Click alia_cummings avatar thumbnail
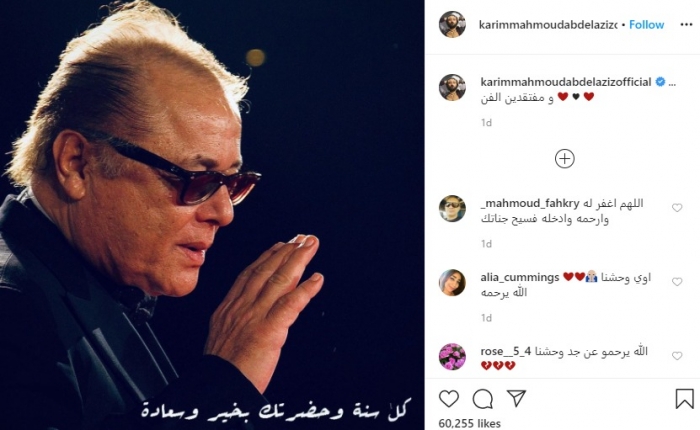The height and width of the screenshot is (430, 700). point(452,283)
